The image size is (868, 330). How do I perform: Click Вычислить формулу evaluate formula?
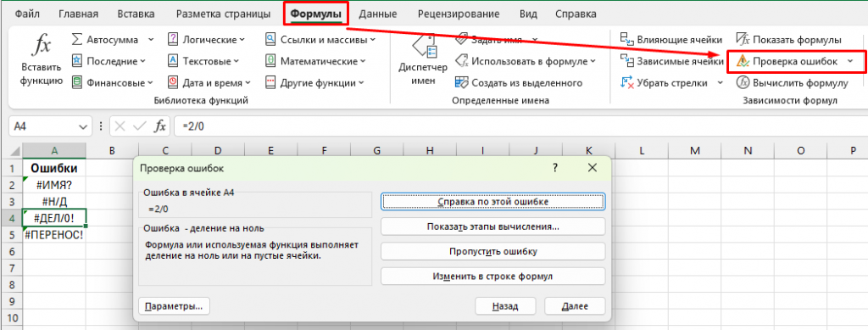[x=793, y=83]
